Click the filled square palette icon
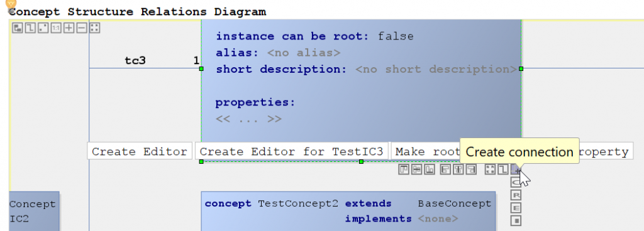The height and width of the screenshot is (231, 644). (516, 221)
